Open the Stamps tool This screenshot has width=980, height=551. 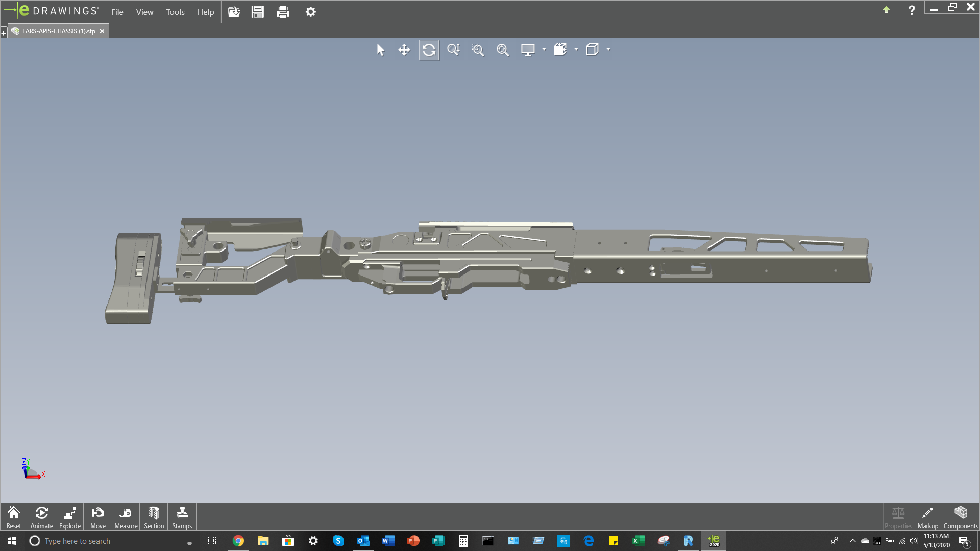tap(182, 517)
